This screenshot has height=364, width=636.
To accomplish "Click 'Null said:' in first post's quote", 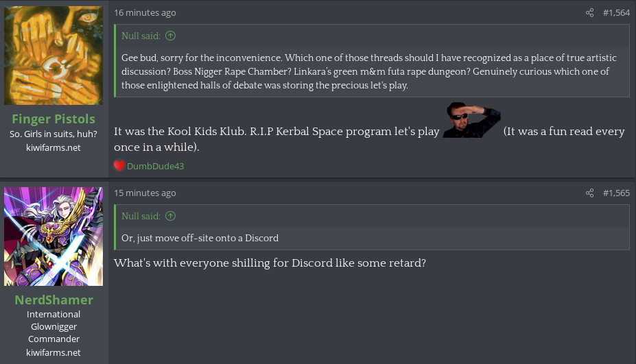I will coord(141,36).
